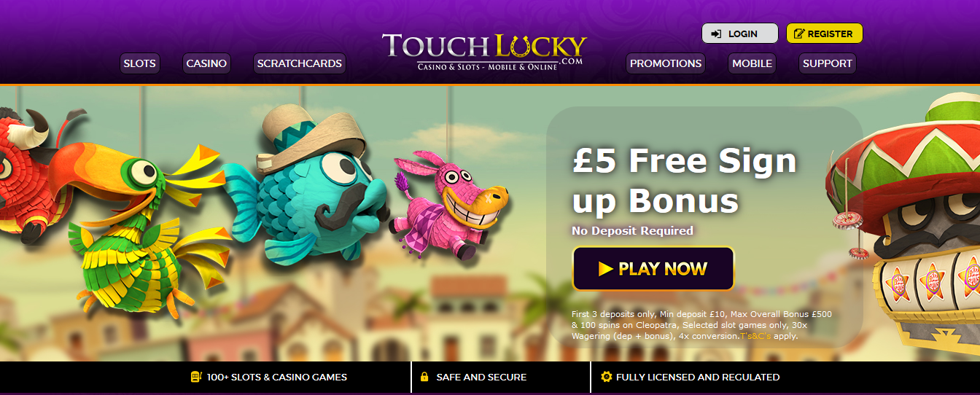980x395 pixels.
Task: Open the Support page
Action: pos(828,63)
